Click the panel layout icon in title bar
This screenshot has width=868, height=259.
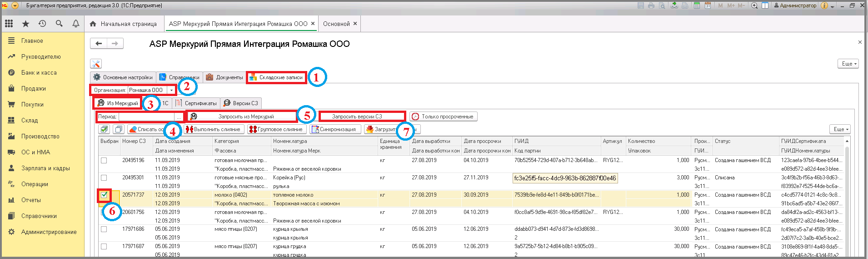[765, 5]
